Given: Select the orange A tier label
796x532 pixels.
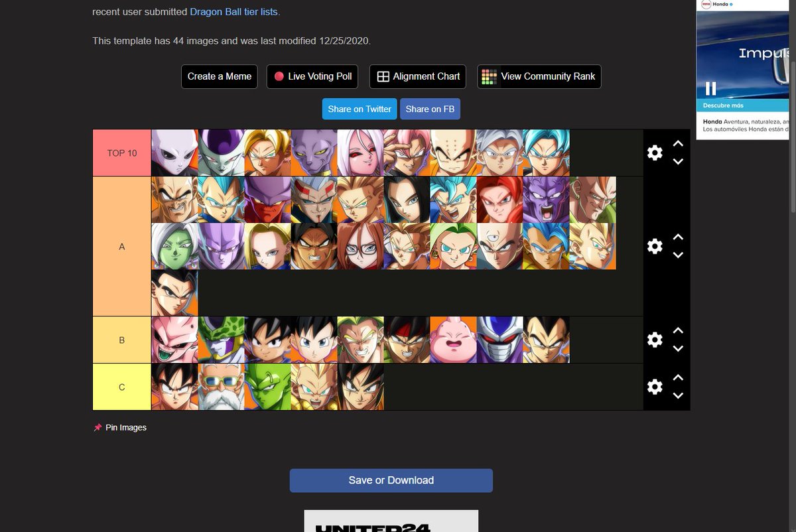Looking at the screenshot, I should 122,247.
